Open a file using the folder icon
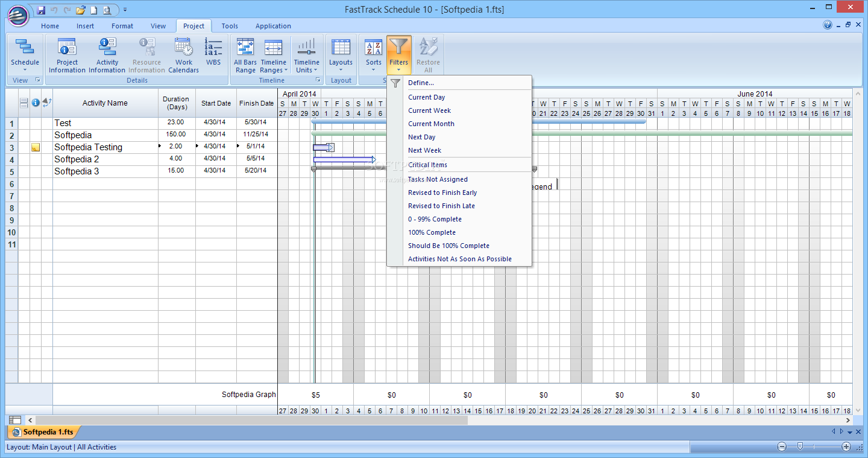This screenshot has width=868, height=458. point(80,10)
